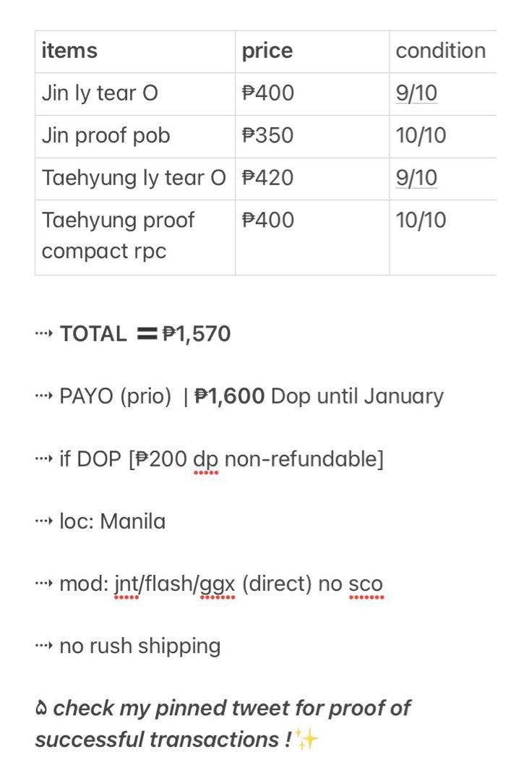532x781 pixels.
Task: Click the 'condition' column header cell
Action: (x=443, y=52)
